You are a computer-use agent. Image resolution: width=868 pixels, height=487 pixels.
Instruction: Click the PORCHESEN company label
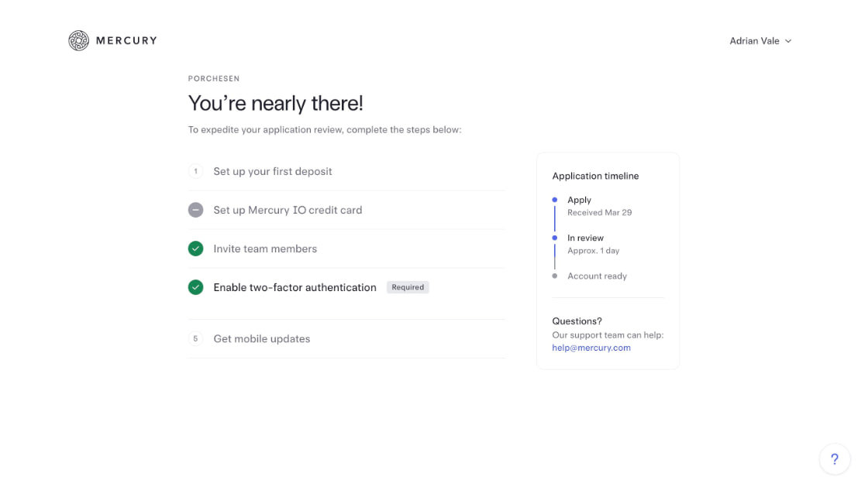coord(214,78)
